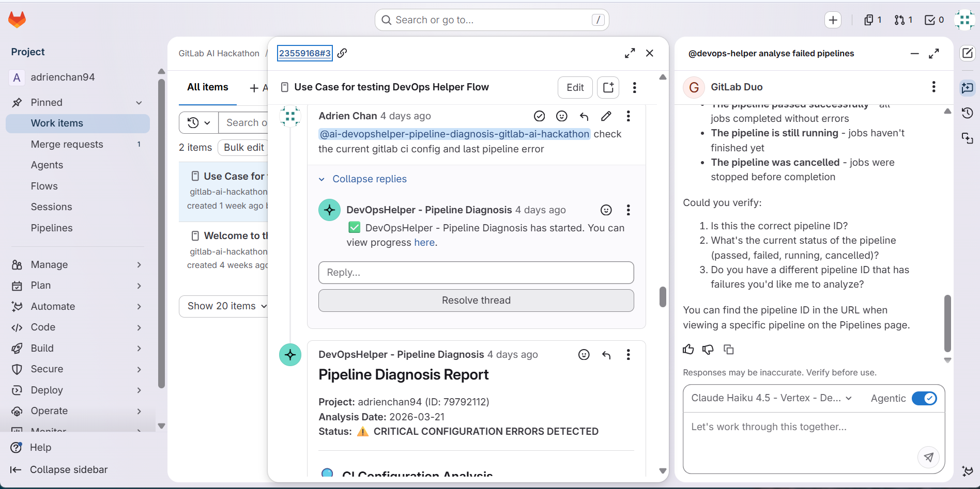Image resolution: width=980 pixels, height=489 pixels.
Task: Open more actions on Pipeline Diagnosis Report comment
Action: click(628, 355)
